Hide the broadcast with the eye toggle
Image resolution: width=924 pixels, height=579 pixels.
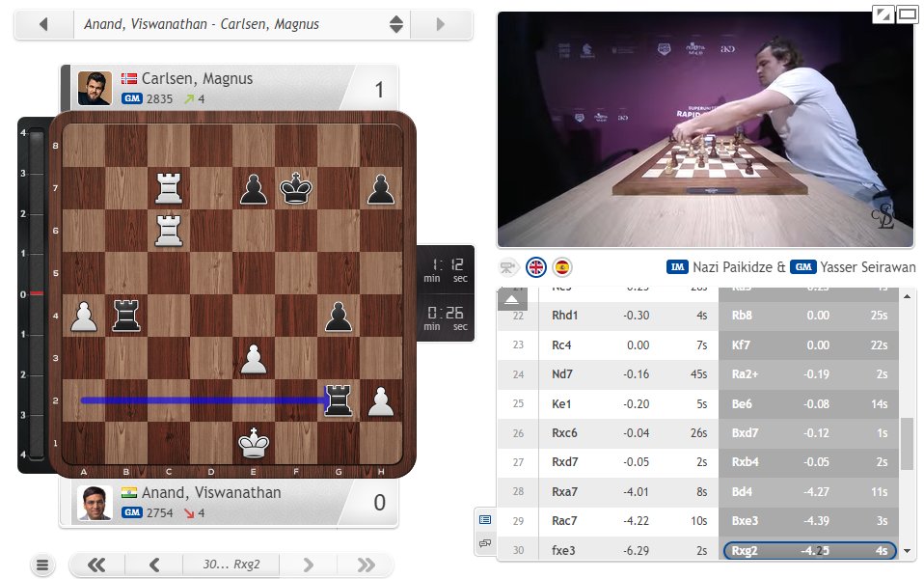[x=506, y=267]
